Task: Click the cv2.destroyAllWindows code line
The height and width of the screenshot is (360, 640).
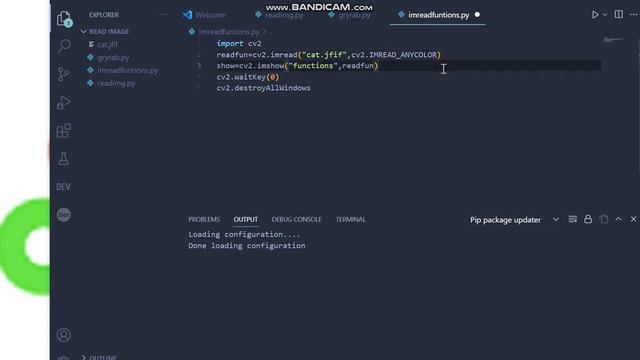Action: [263, 88]
